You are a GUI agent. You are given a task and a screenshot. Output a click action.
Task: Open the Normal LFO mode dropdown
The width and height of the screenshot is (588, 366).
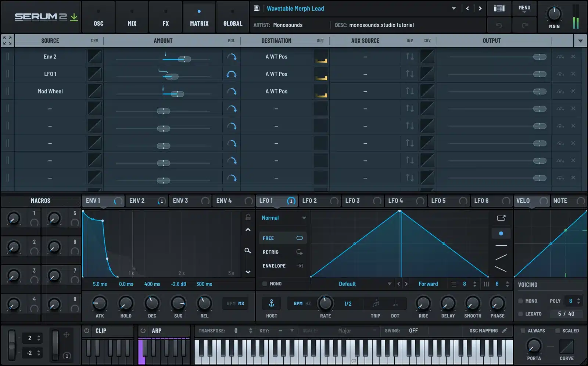(283, 218)
